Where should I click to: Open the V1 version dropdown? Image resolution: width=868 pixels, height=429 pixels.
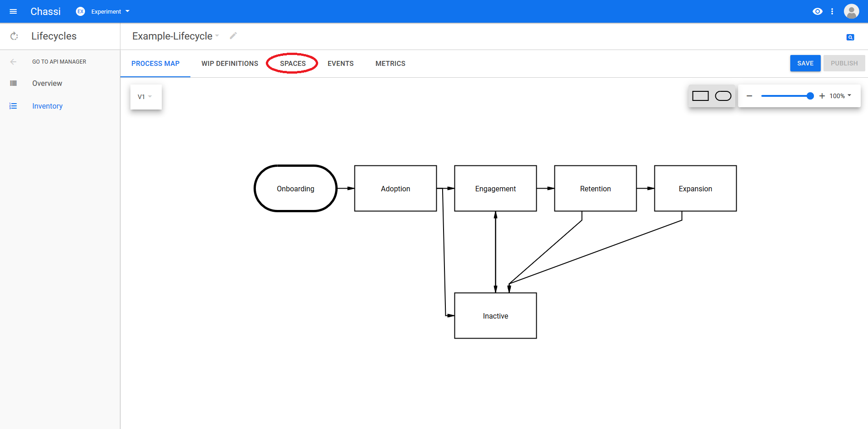(x=145, y=97)
